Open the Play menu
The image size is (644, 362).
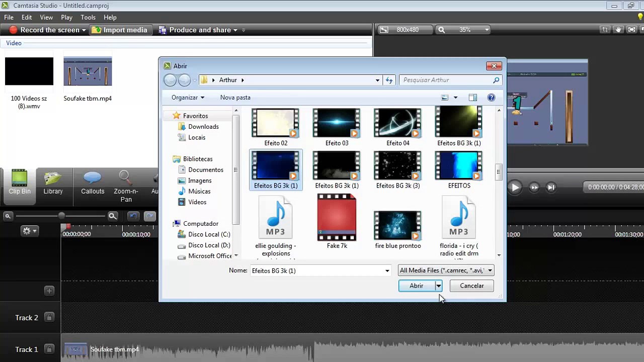click(66, 17)
